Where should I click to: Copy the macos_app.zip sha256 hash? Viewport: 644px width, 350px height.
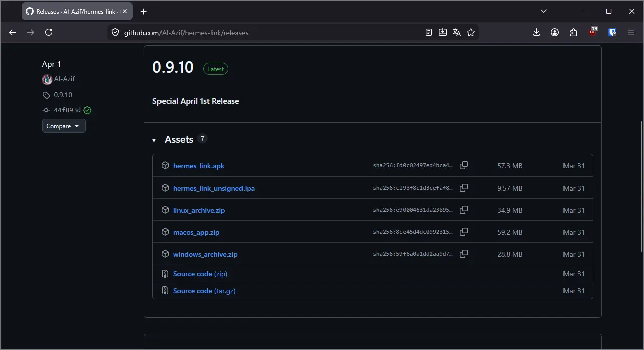[x=464, y=232]
